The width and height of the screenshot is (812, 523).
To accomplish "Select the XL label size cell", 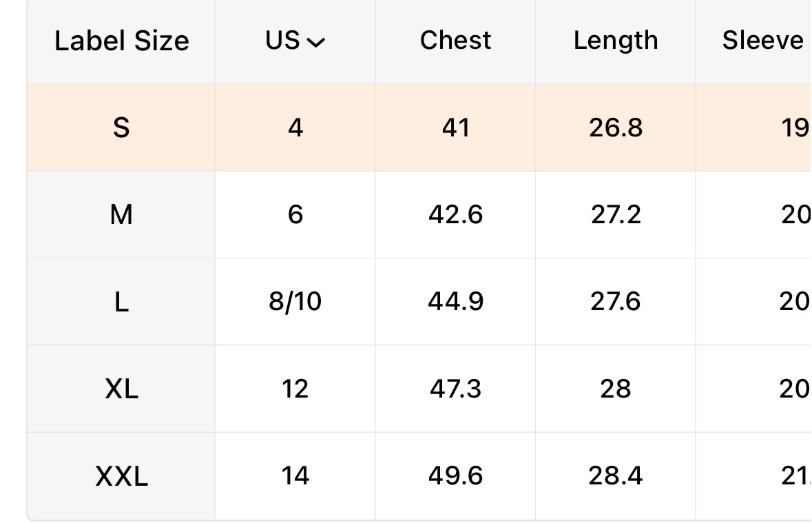I will (x=121, y=389).
